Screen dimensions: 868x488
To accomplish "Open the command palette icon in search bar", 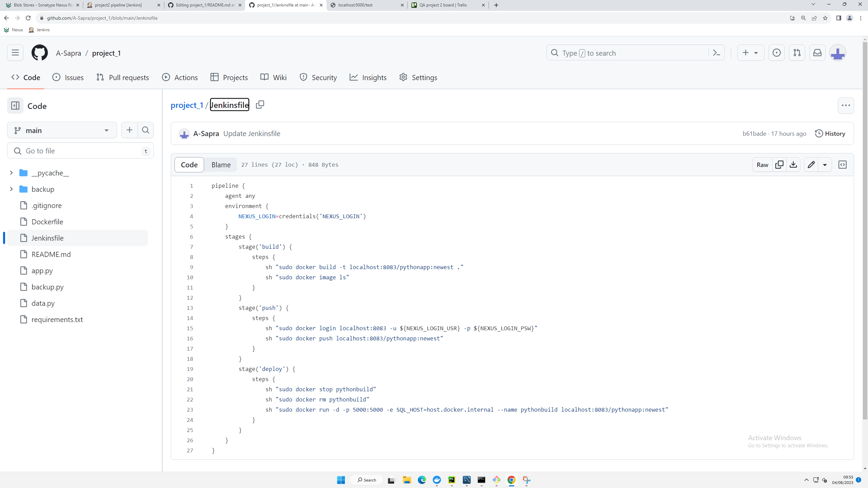I will tap(716, 53).
